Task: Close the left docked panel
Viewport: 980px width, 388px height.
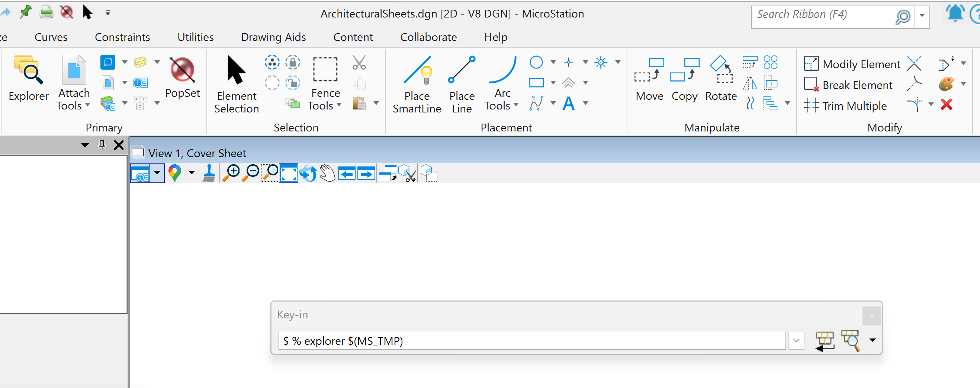Action: pyautogui.click(x=119, y=145)
